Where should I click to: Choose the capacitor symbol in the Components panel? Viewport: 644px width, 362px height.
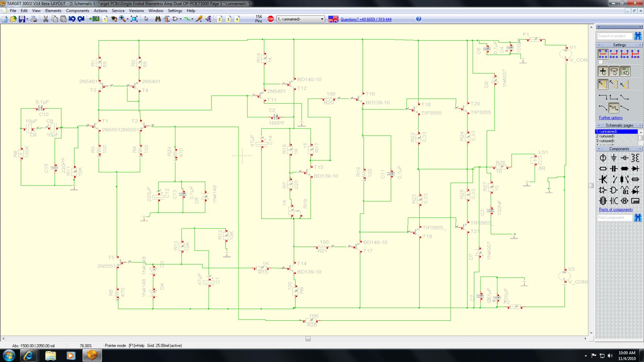pos(614,169)
